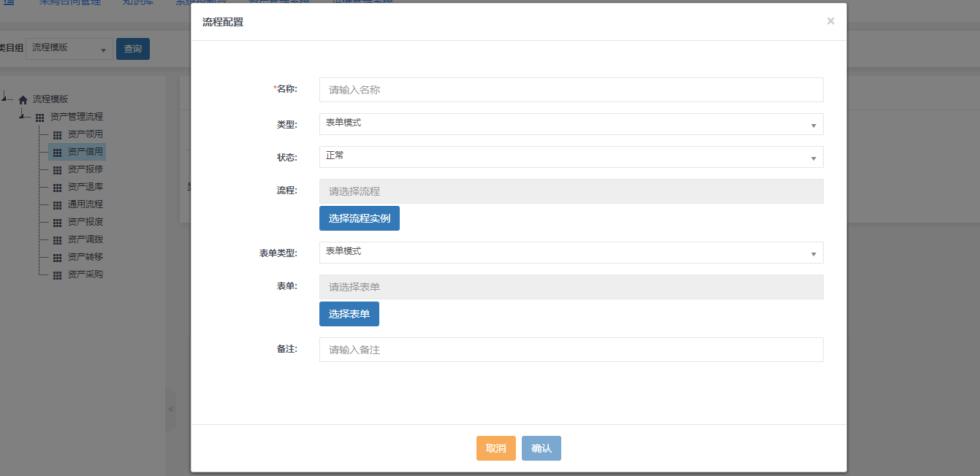This screenshot has width=980, height=476.
Task: Focus the 备注 input field
Action: click(x=571, y=350)
